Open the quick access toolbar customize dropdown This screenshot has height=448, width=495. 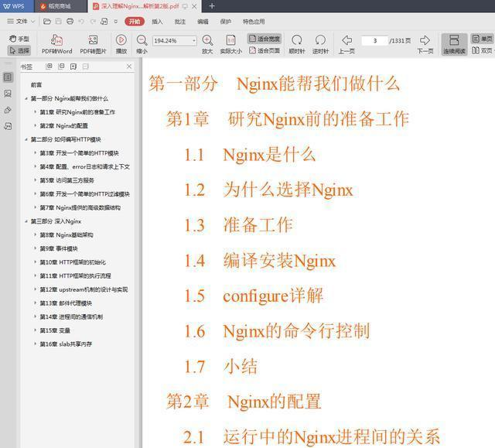116,22
